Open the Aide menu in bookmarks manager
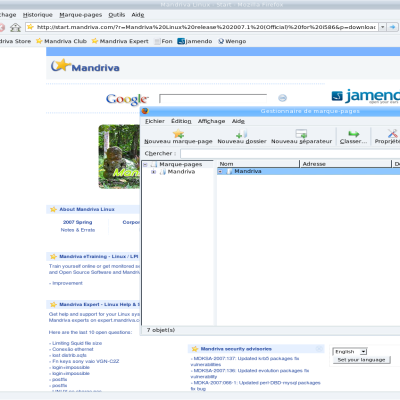 click(238, 121)
